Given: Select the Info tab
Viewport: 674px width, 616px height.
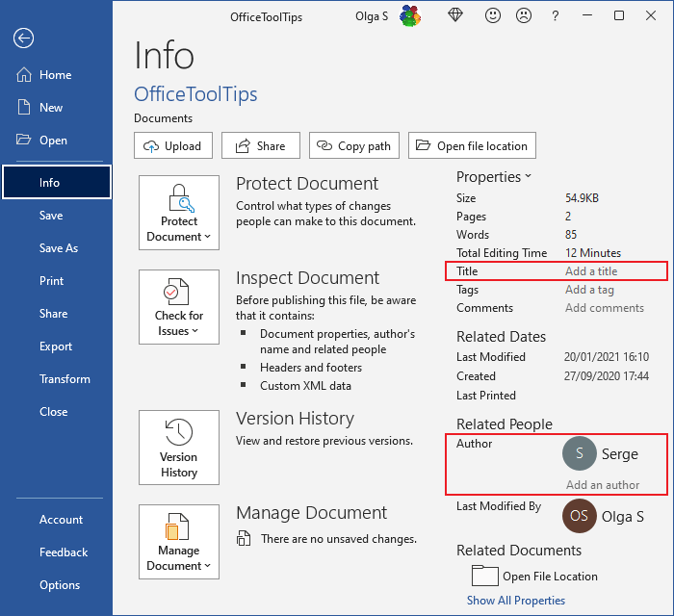Looking at the screenshot, I should pyautogui.click(x=56, y=182).
